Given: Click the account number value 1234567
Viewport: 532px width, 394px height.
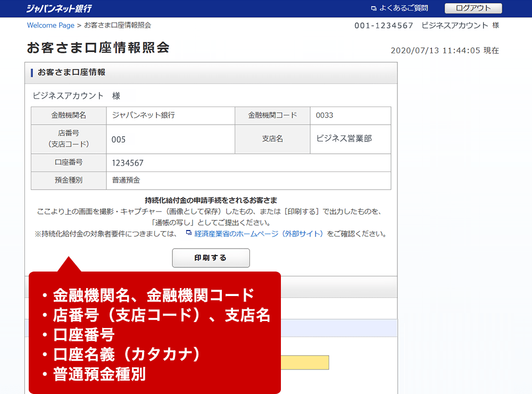Looking at the screenshot, I should (128, 163).
